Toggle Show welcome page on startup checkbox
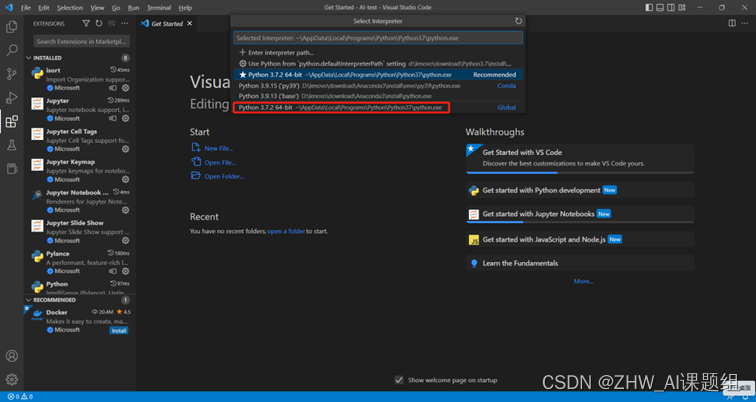 399,380
